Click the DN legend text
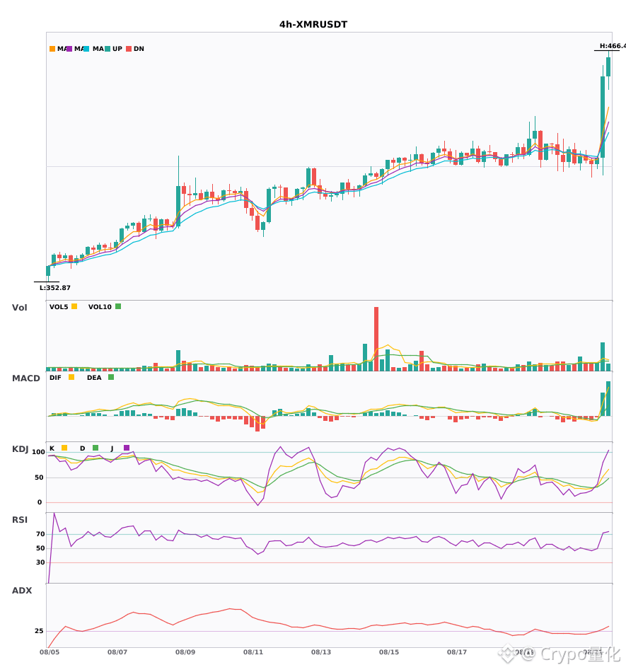 click(x=139, y=49)
